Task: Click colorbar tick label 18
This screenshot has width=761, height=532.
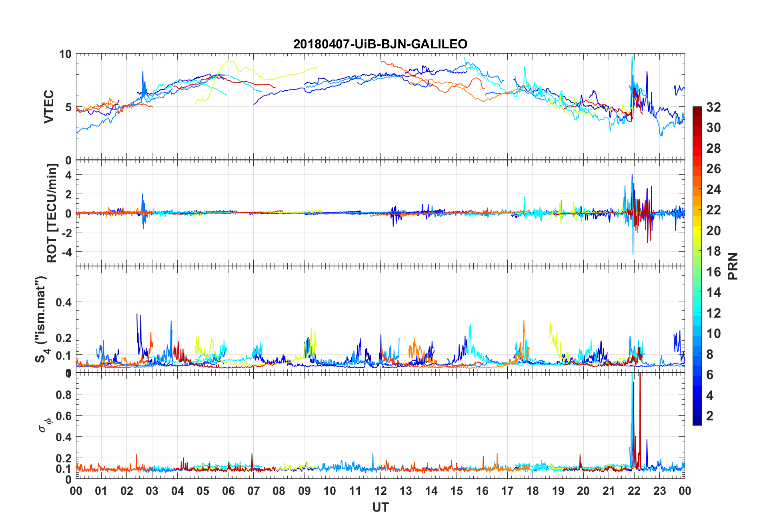Action: point(713,251)
